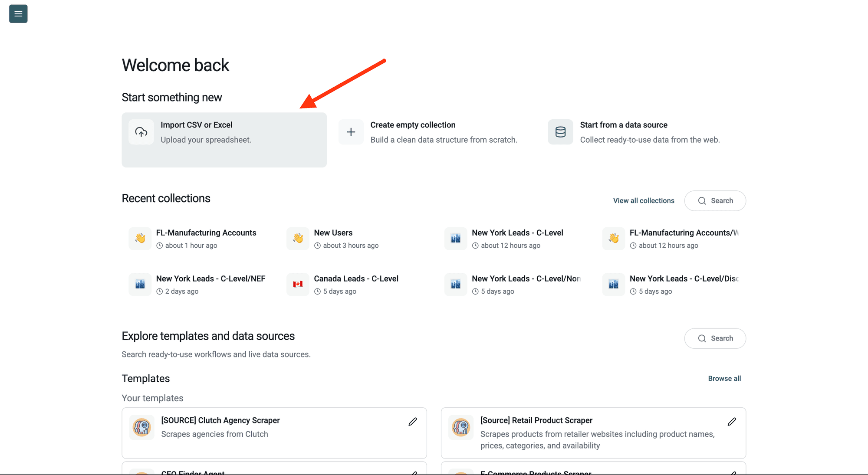
Task: Click 'about 3 hours ago' timestamp
Action: [351, 246]
